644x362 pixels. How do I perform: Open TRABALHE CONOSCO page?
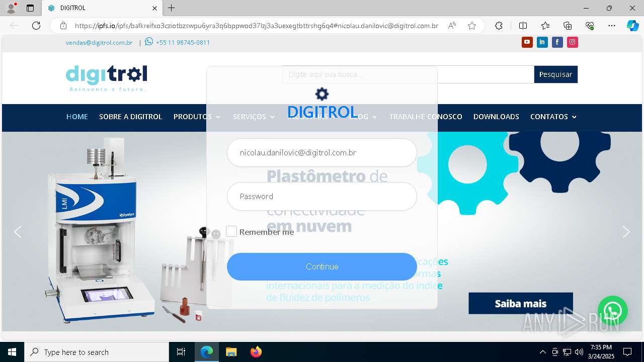click(426, 117)
